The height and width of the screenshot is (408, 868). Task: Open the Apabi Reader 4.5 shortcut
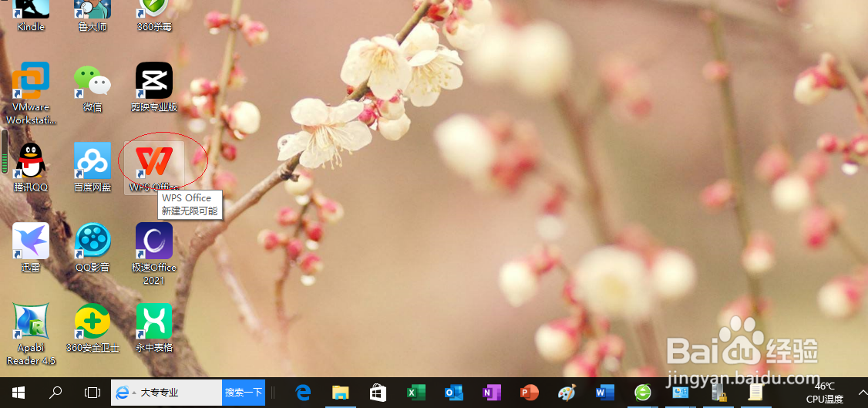[31, 335]
